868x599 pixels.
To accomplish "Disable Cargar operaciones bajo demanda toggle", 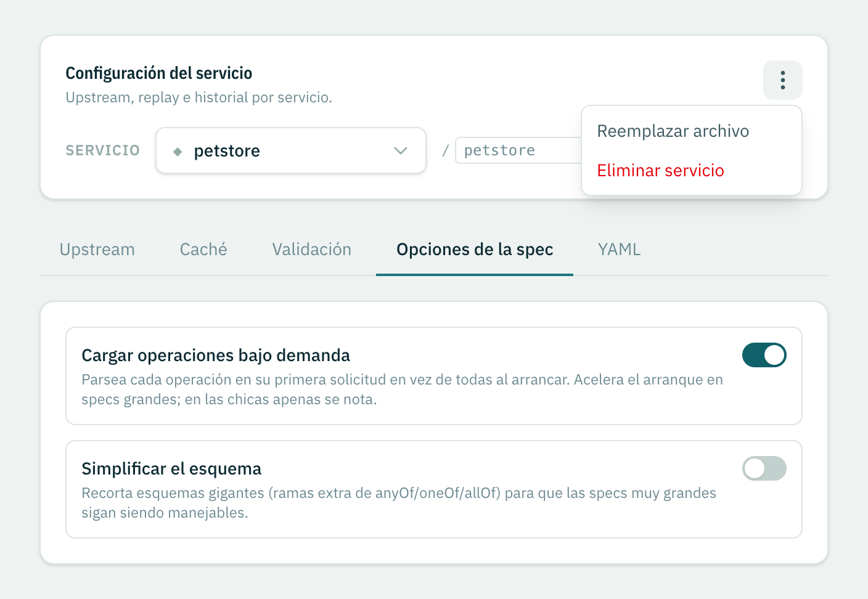I will click(x=764, y=355).
